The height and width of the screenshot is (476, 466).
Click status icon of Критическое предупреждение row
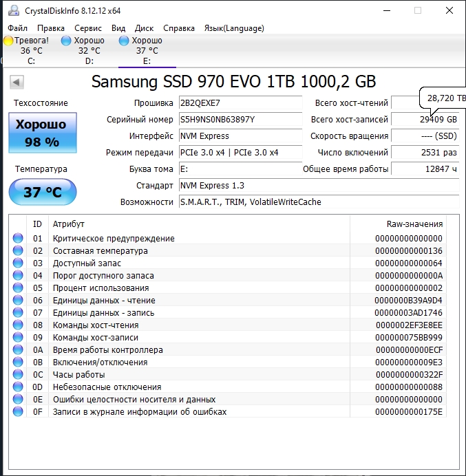coord(18,238)
